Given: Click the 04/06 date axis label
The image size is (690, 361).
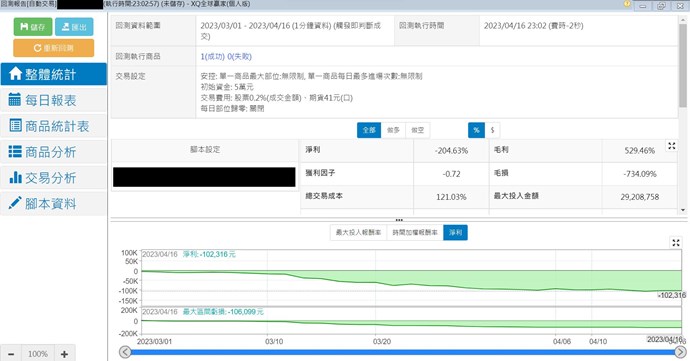Looking at the screenshot, I should point(562,341).
